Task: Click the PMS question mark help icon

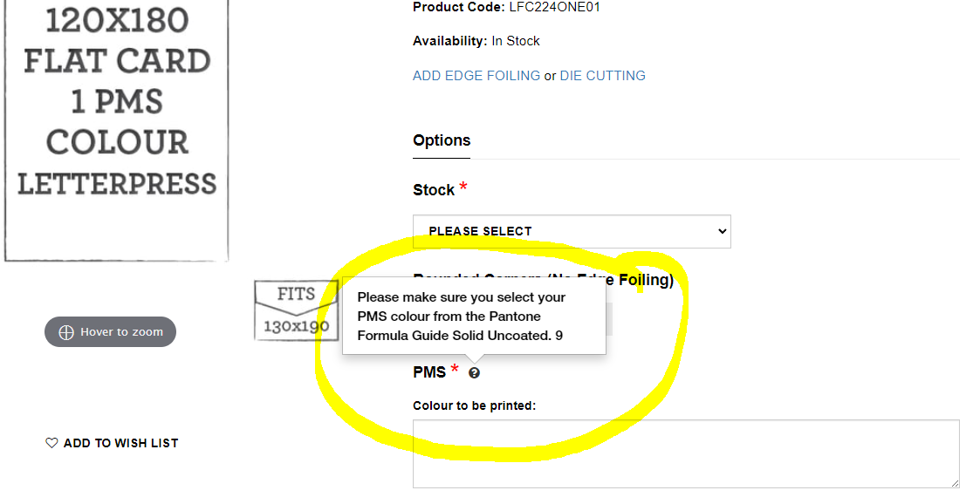Action: [474, 373]
